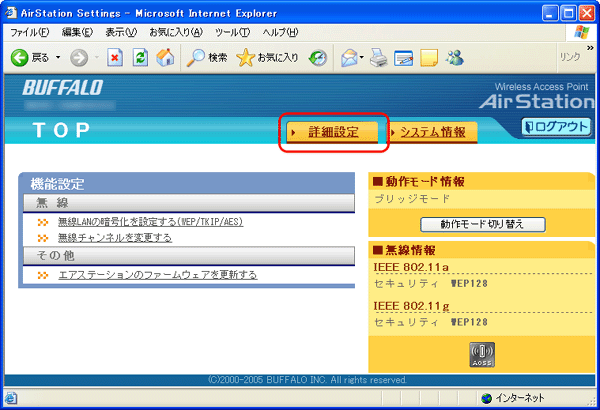This screenshot has height=410, width=600.
Task: Click the 検索 search toolbar icon
Action: coord(207,58)
